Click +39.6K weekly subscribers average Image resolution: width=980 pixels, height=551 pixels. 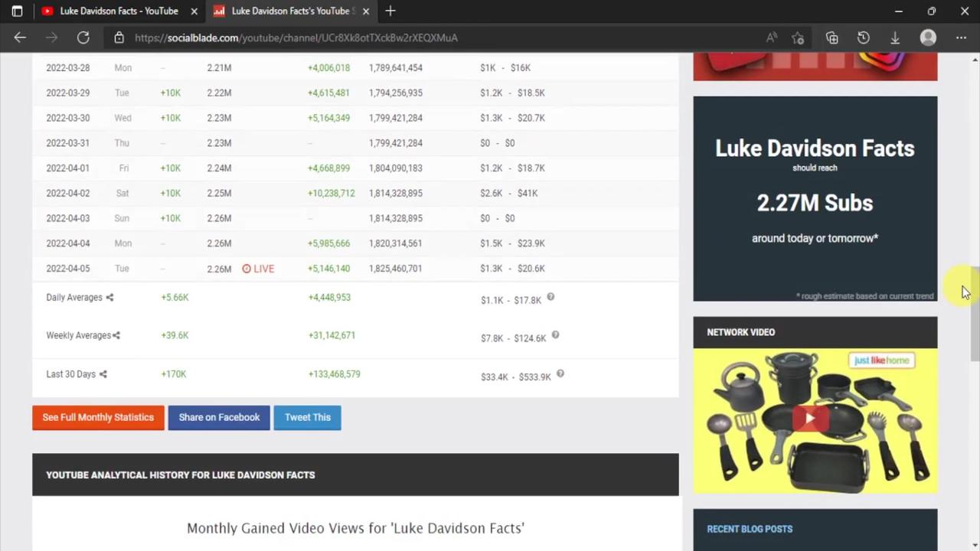(175, 335)
